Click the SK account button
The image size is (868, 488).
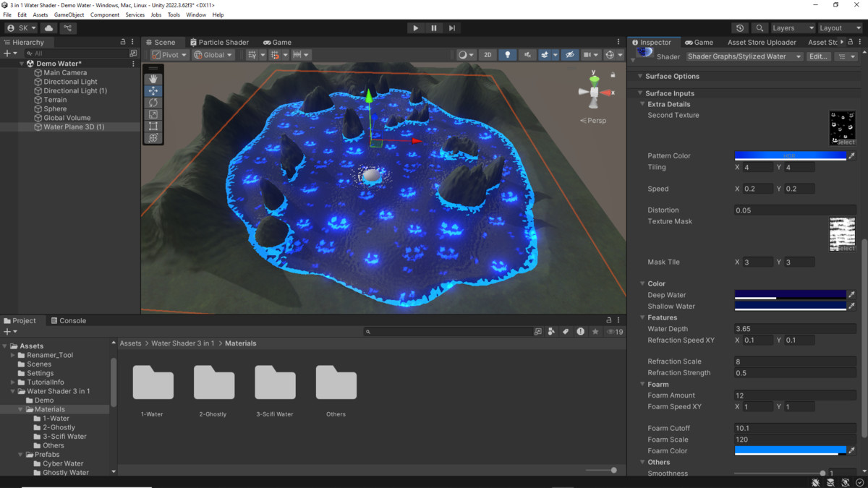point(21,28)
